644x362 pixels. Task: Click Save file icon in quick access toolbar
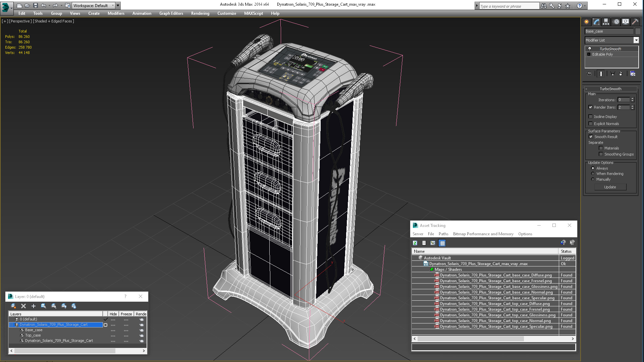pos(36,6)
